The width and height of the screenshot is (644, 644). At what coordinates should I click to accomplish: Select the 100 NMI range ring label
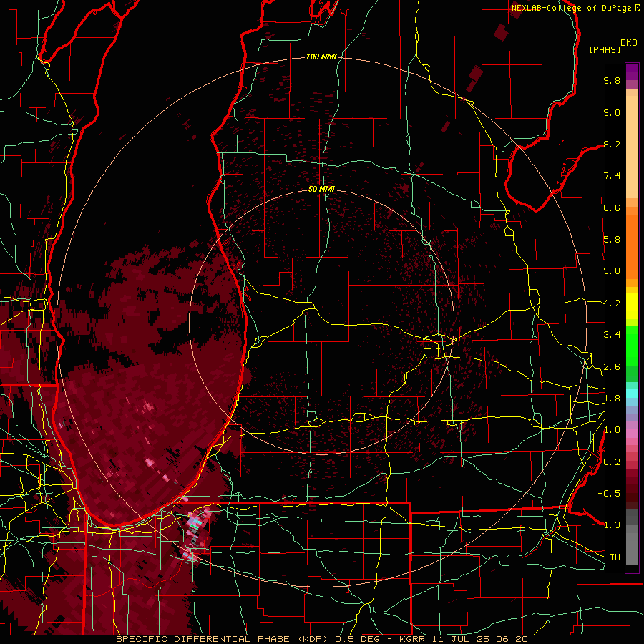coord(321,57)
